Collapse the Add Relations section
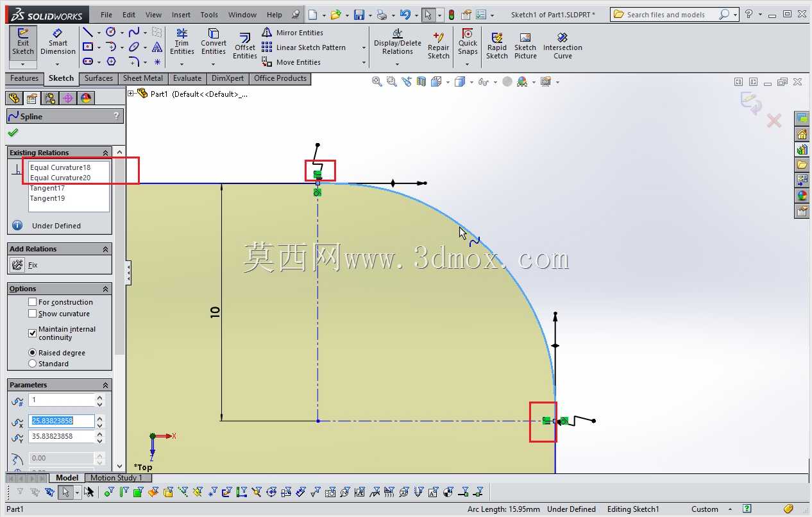 106,249
